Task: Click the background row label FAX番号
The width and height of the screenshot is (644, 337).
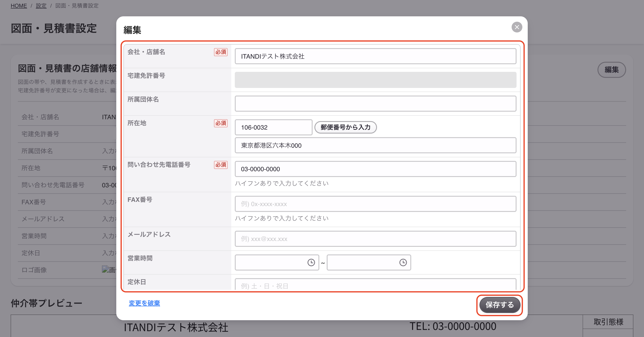Action: (34, 202)
